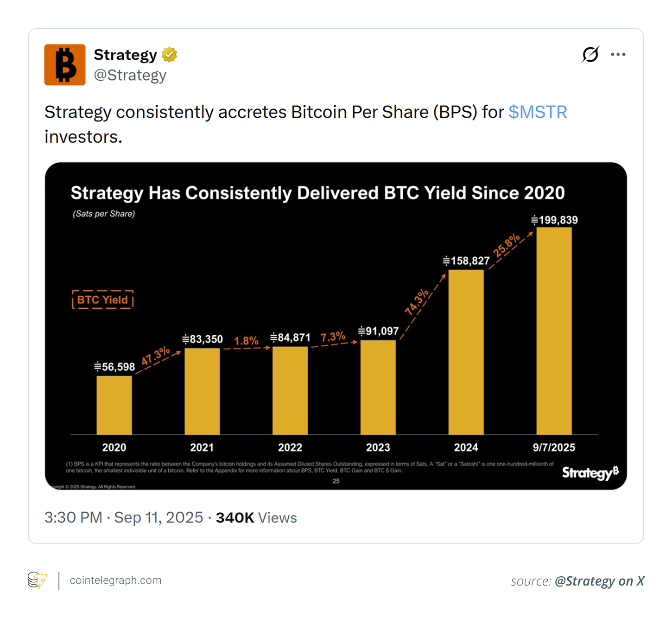Visit the @Strategy on X source link
672x618 pixels.
tap(599, 581)
